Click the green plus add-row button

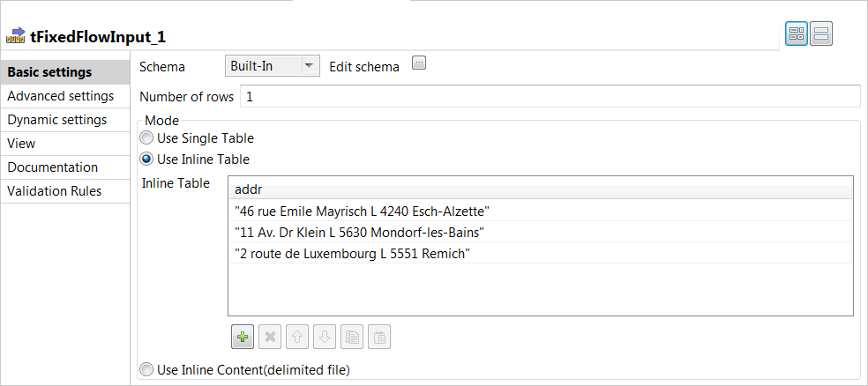point(243,337)
